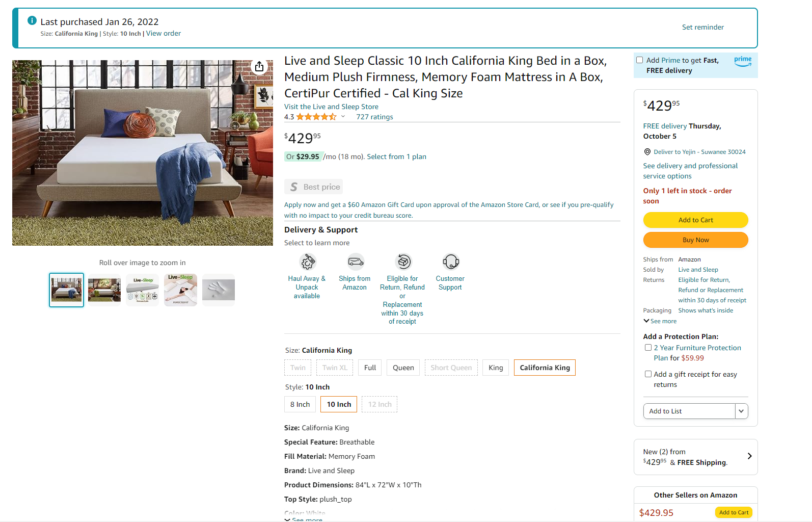Expand See more under seller details

[x=660, y=321]
